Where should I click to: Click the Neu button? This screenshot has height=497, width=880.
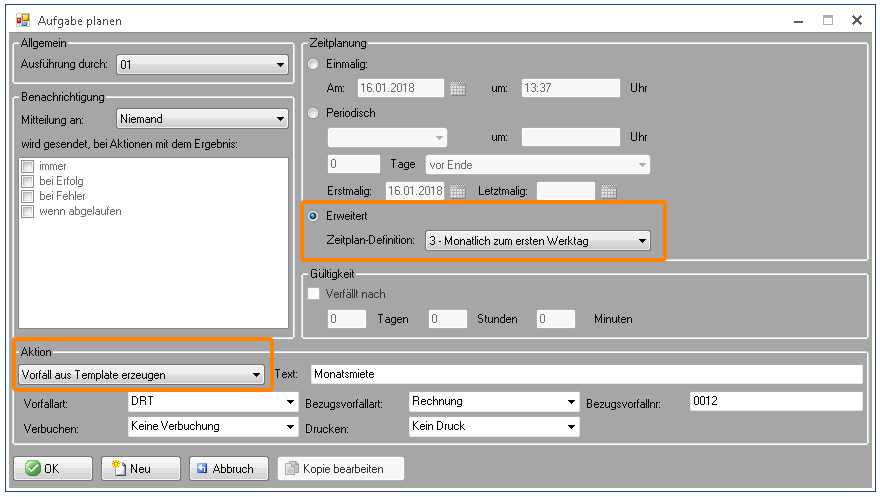click(140, 468)
